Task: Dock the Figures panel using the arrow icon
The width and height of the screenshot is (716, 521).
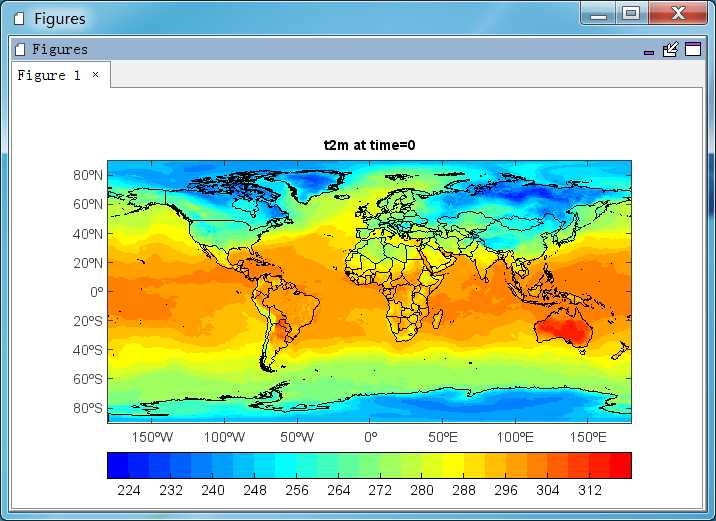Action: [x=670, y=49]
